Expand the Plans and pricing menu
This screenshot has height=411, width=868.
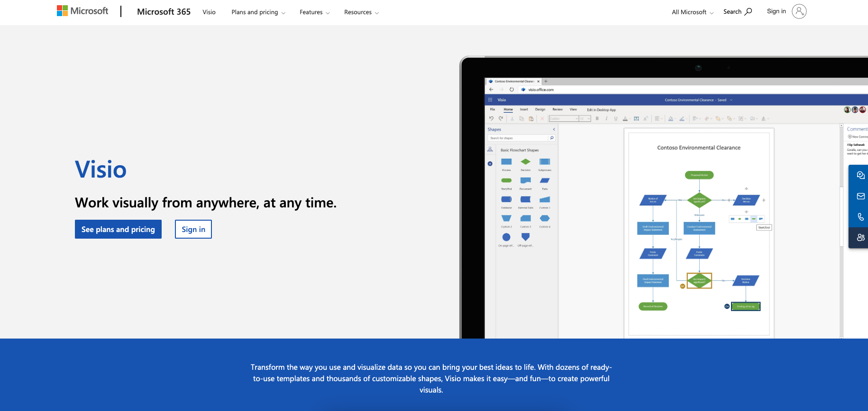(258, 12)
